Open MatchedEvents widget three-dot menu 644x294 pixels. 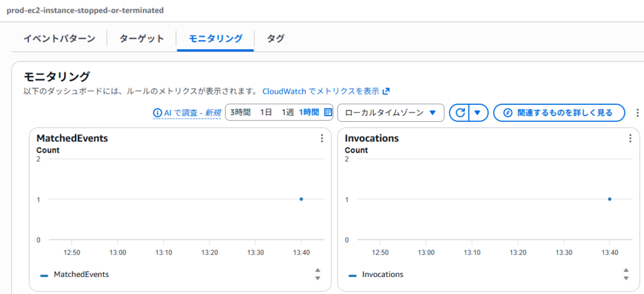coord(321,139)
